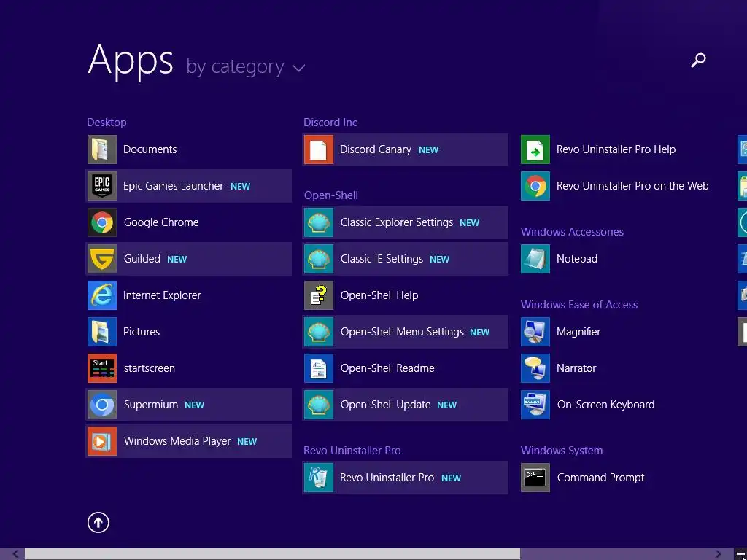Open the Revo Uninstaller Pro Help icon
Image resolution: width=747 pixels, height=560 pixels.
click(x=535, y=149)
